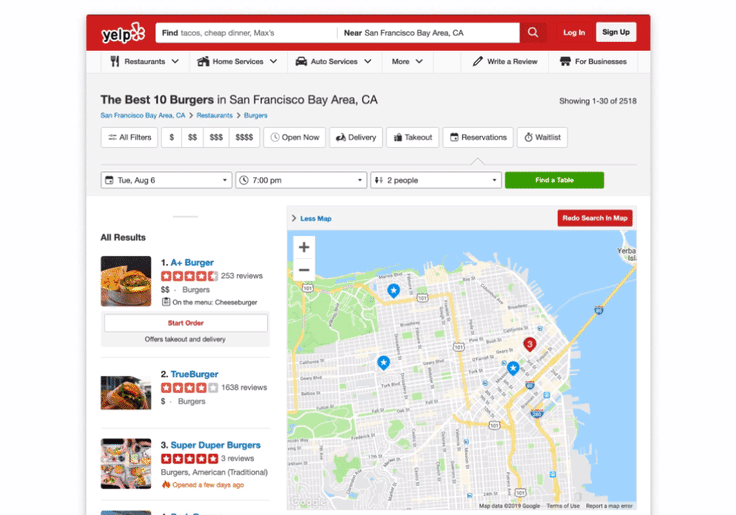
Task: Select the blue star map marker near Marina Blvd
Action: (393, 291)
